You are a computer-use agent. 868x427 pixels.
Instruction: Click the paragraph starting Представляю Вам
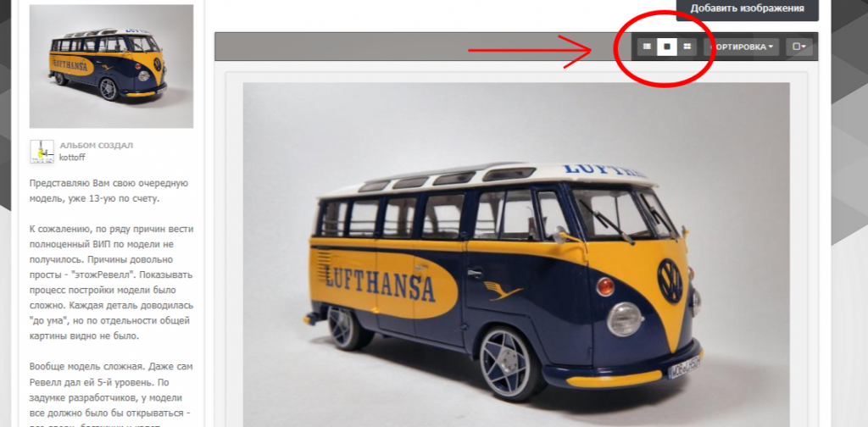point(109,191)
